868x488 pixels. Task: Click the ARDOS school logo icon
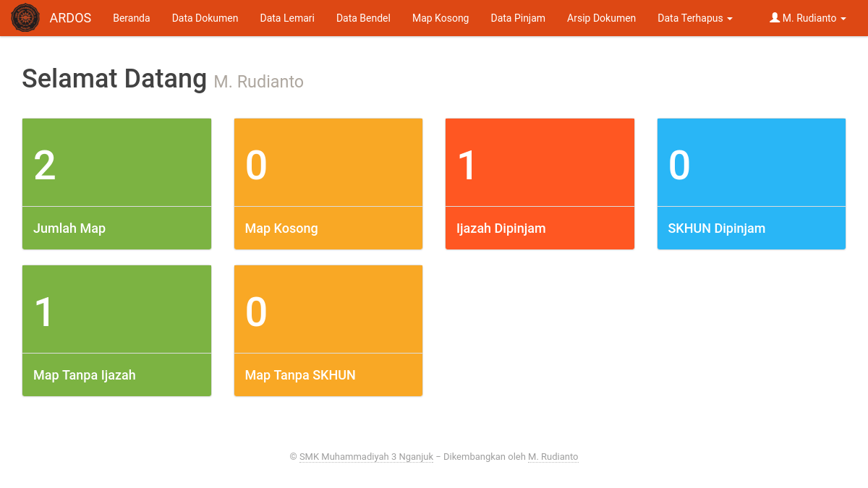click(x=25, y=18)
